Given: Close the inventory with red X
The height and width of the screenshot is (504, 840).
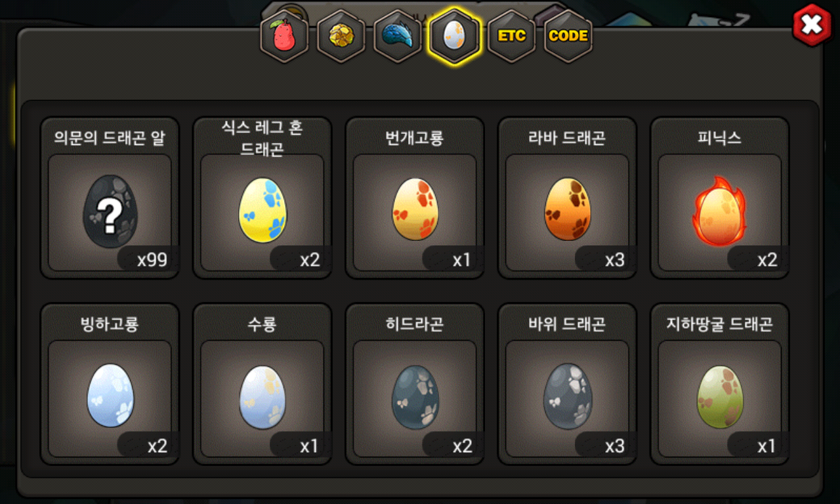Looking at the screenshot, I should 812,25.
